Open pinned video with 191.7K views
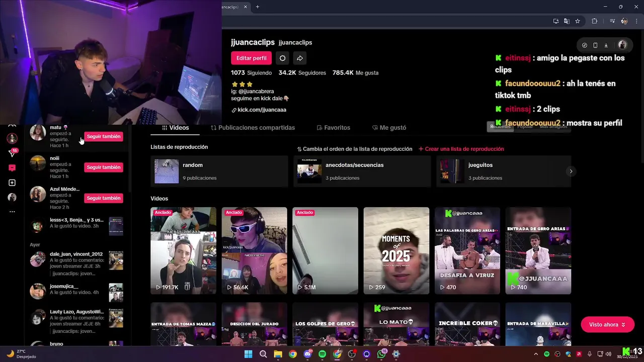 [183, 250]
